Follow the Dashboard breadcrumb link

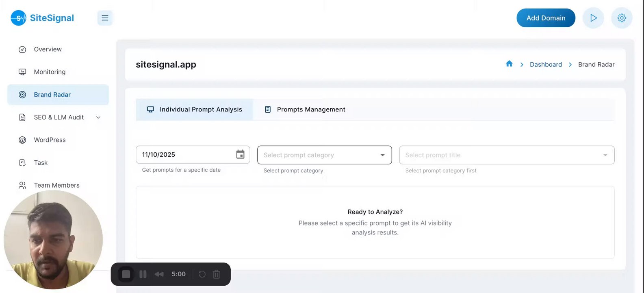pyautogui.click(x=546, y=64)
